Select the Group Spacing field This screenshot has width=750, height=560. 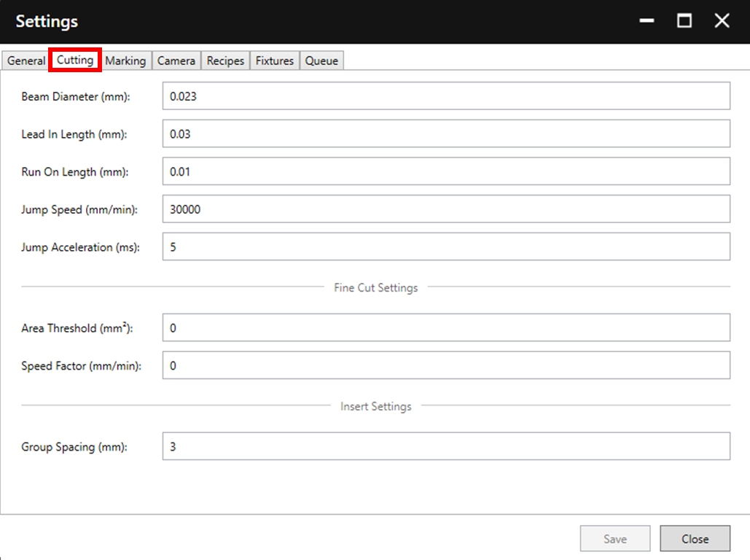446,446
